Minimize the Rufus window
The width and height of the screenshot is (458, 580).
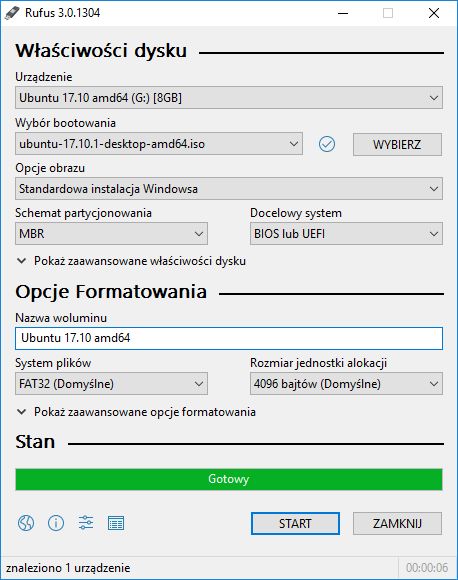pyautogui.click(x=343, y=13)
